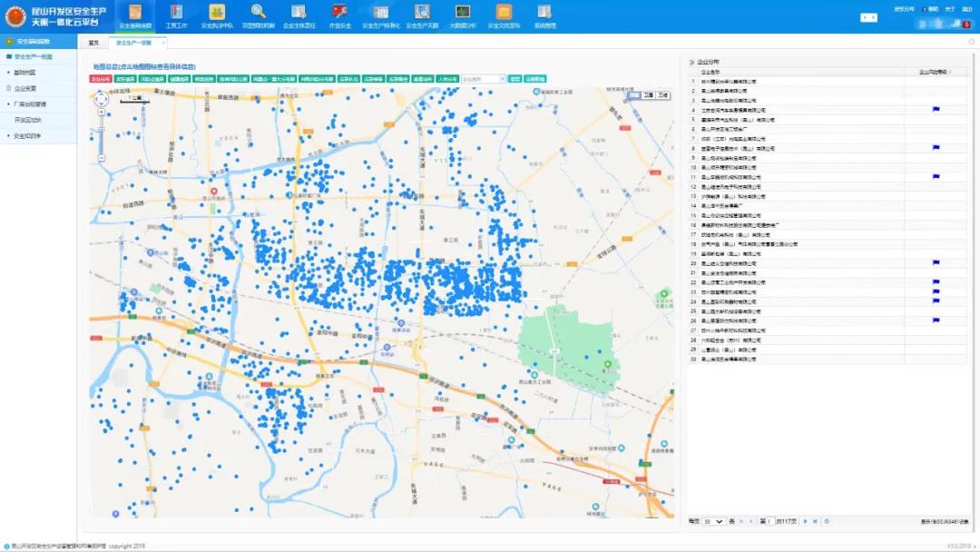Image resolution: width=980 pixels, height=552 pixels.
Task: Open the 作业安全 module icon
Action: coord(340,13)
